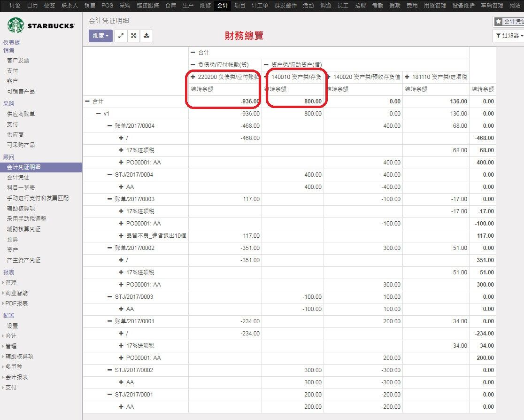The image size is (524, 420).
Task: Open the 维度 dropdown button
Action: (100, 35)
